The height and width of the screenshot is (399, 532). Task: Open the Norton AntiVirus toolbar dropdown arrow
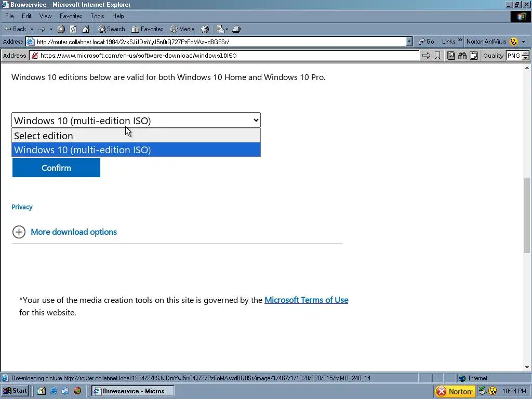pos(524,42)
